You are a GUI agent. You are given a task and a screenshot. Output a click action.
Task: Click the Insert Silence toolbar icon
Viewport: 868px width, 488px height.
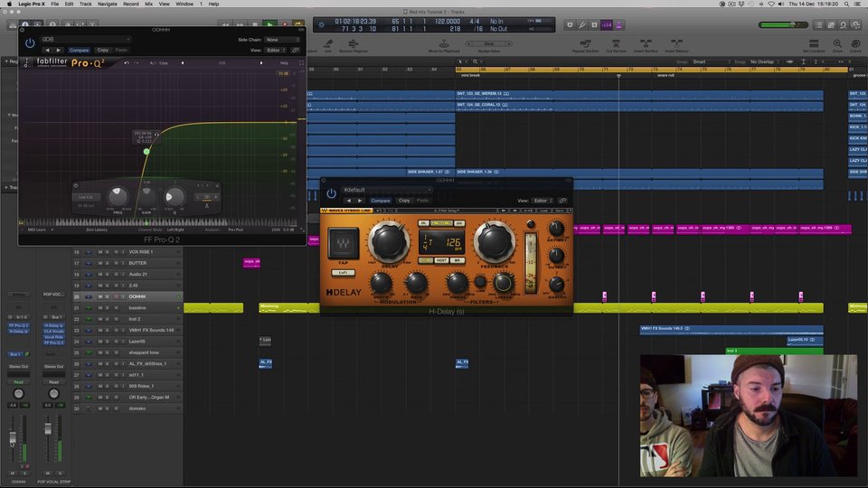pos(676,45)
